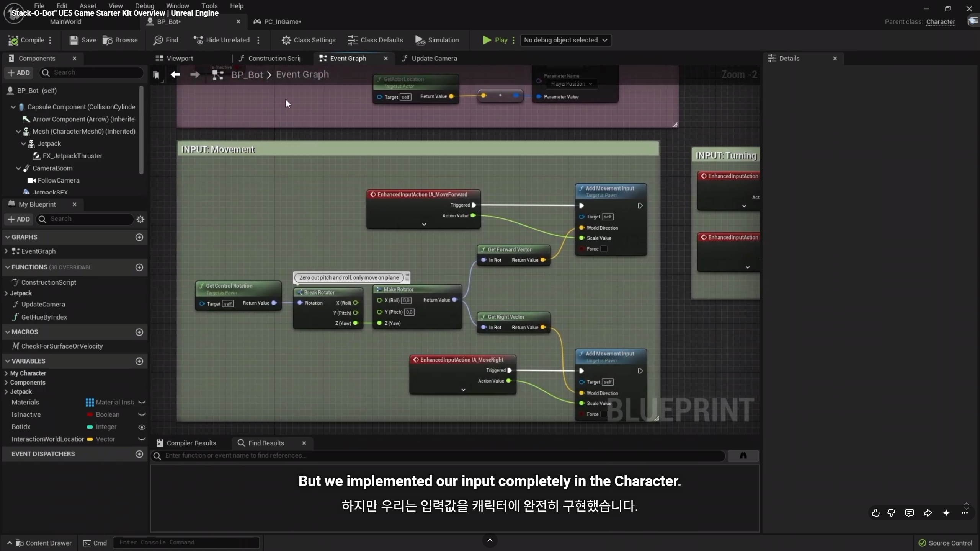
Task: Collapse CameraBoom component tree
Action: pos(18,168)
